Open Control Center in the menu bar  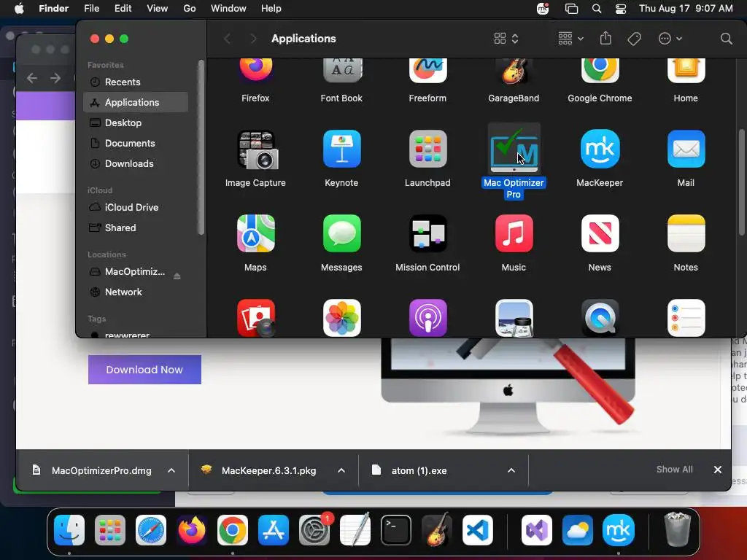(621, 9)
